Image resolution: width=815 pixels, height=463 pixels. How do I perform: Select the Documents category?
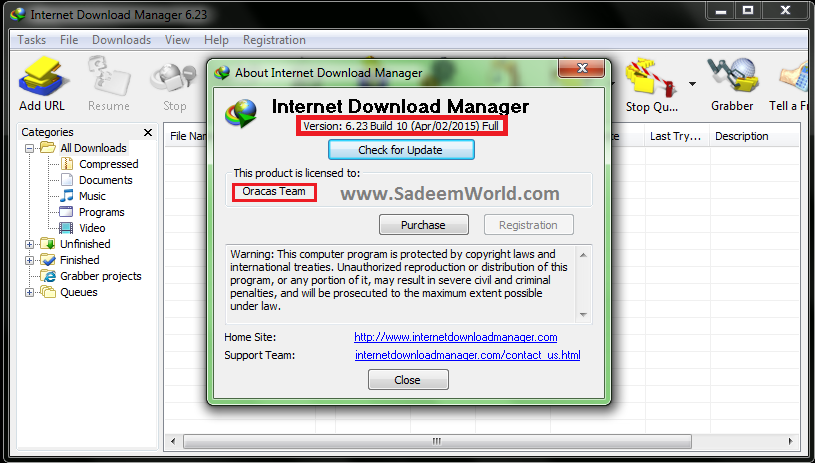[106, 180]
